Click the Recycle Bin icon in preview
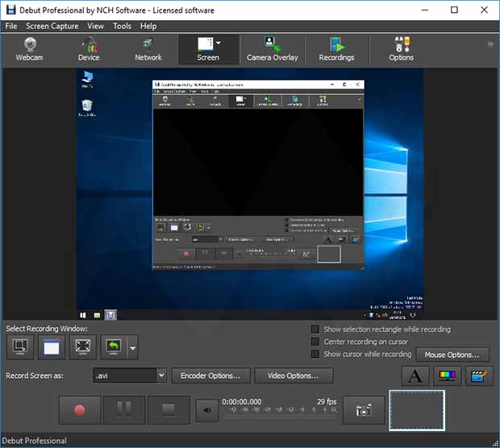The width and height of the screenshot is (500, 448). coord(87,108)
